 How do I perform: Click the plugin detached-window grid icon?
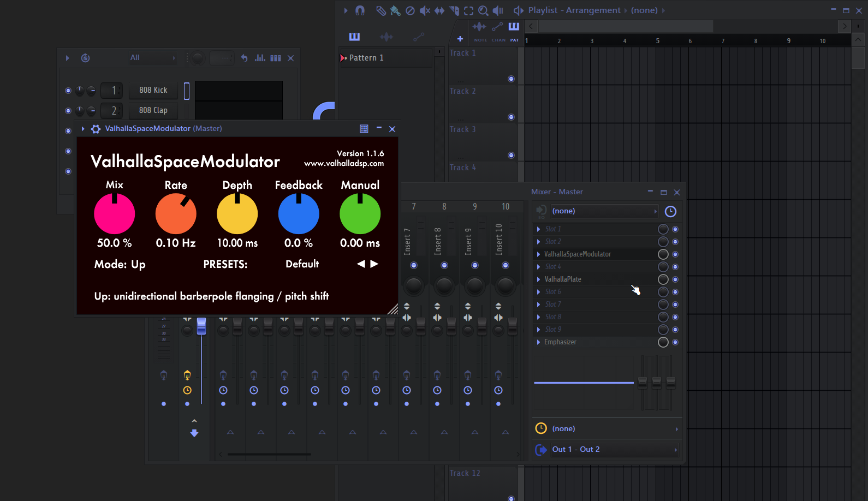tap(364, 129)
